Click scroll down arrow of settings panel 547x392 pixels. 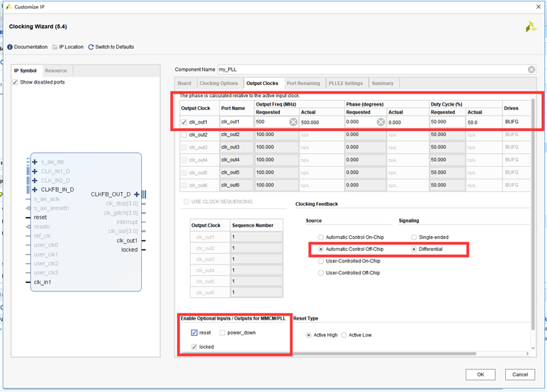click(x=533, y=347)
